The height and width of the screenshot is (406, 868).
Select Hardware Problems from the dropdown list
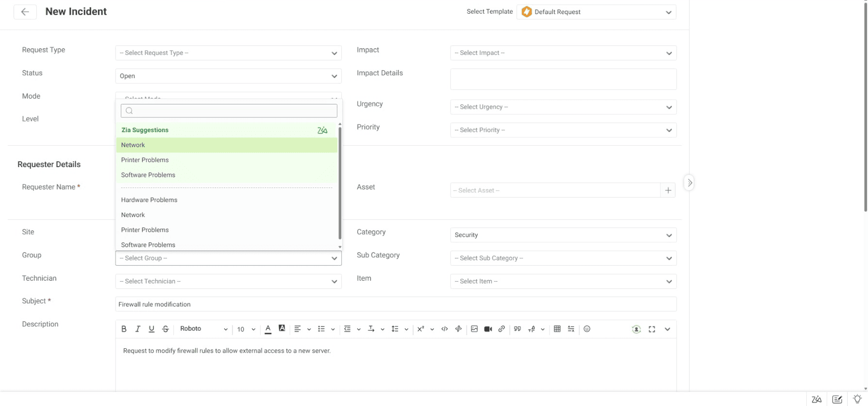click(x=149, y=200)
